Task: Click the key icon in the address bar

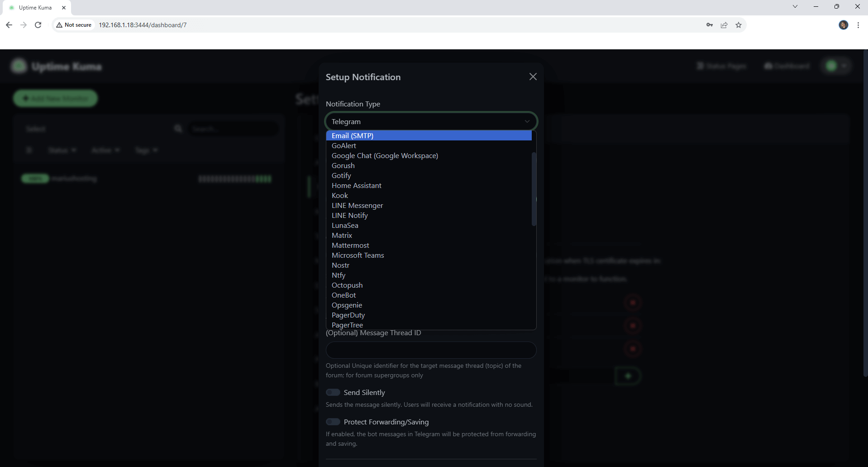Action: click(710, 25)
